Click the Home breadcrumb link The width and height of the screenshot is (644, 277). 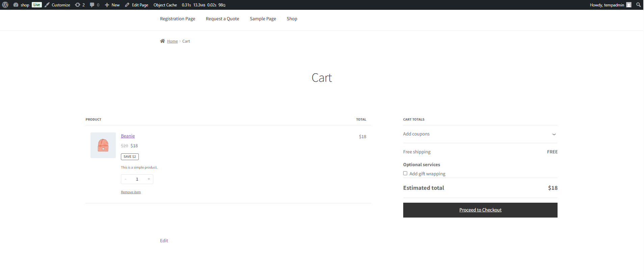(172, 41)
